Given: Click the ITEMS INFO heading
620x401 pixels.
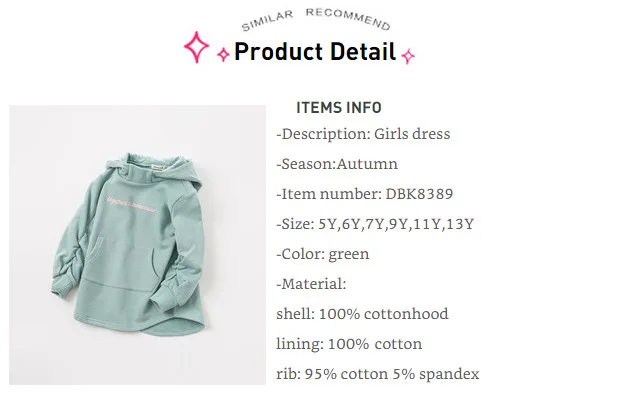Looking at the screenshot, I should pos(339,108).
